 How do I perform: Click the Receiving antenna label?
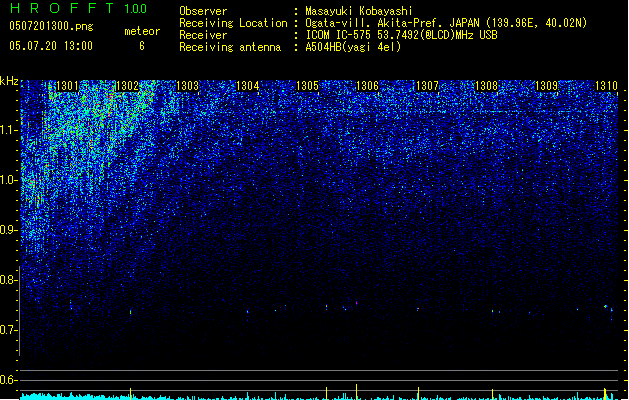[230, 47]
